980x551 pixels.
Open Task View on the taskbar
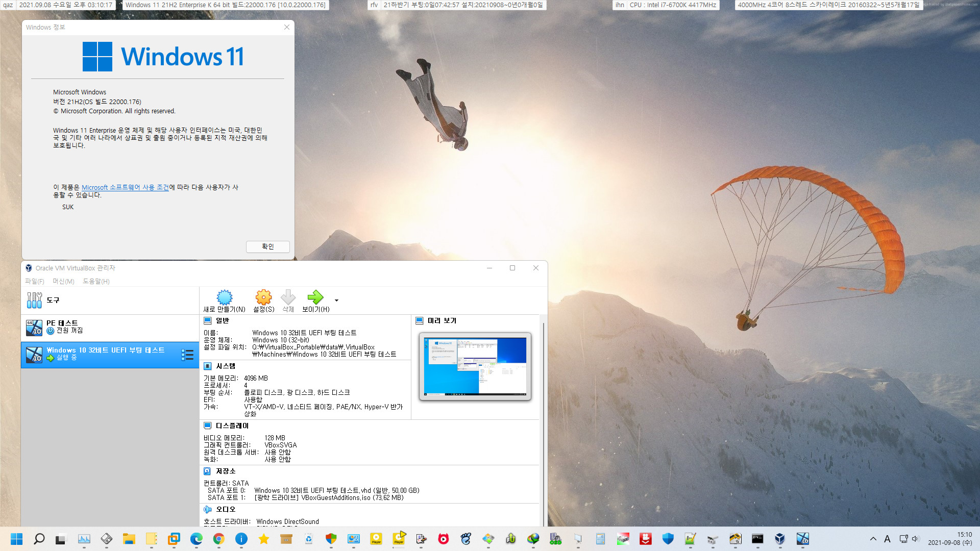point(61,539)
